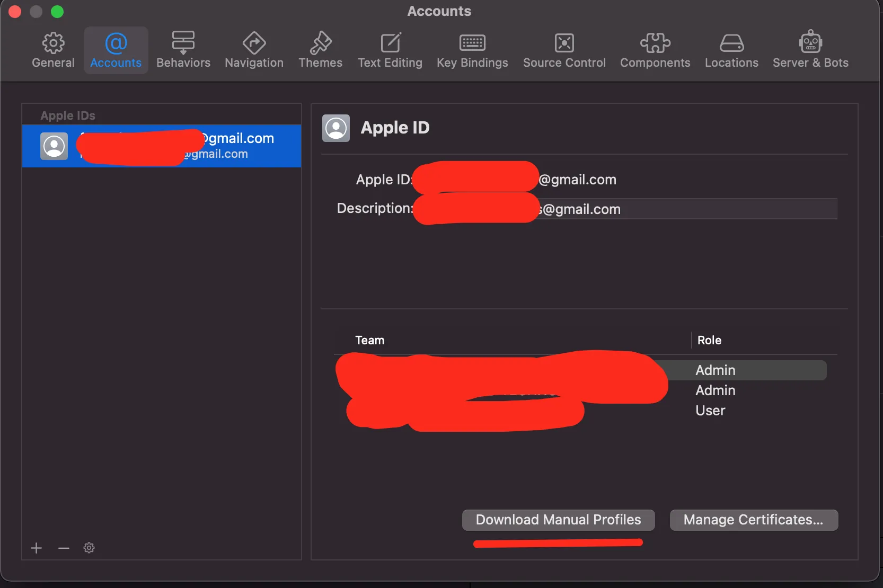
Task: Click the remove account minus button
Action: (64, 548)
